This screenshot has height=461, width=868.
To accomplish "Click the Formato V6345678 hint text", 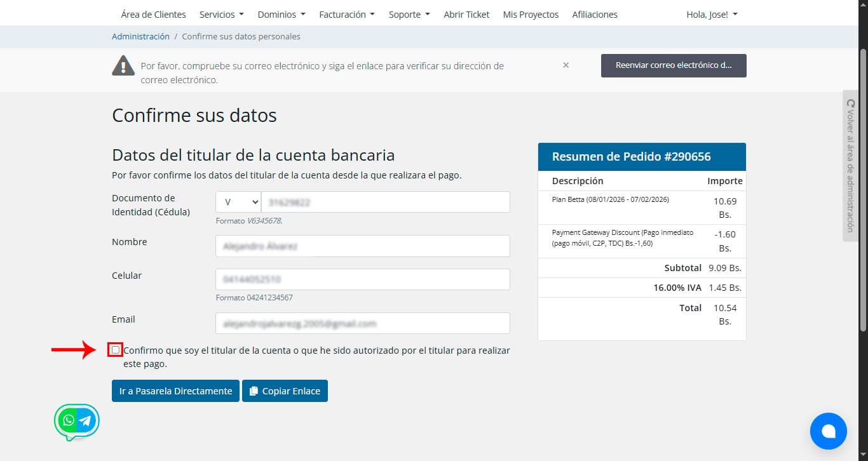I will click(x=249, y=221).
